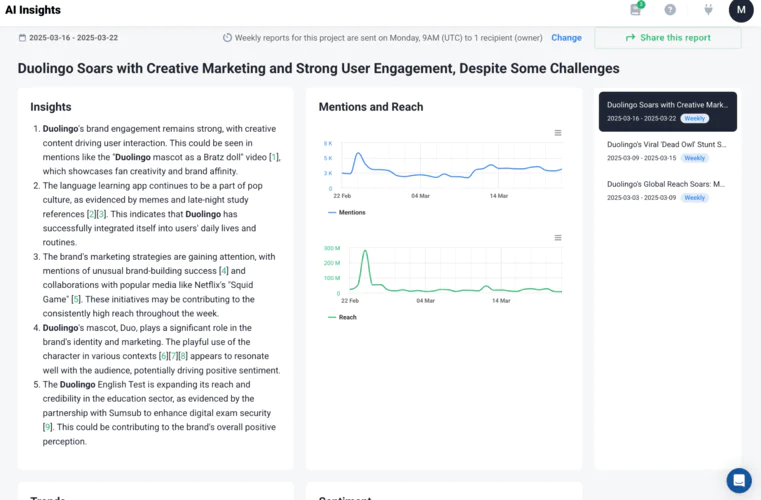Click the Share this report button
Image resolution: width=761 pixels, height=500 pixels.
[x=668, y=38]
